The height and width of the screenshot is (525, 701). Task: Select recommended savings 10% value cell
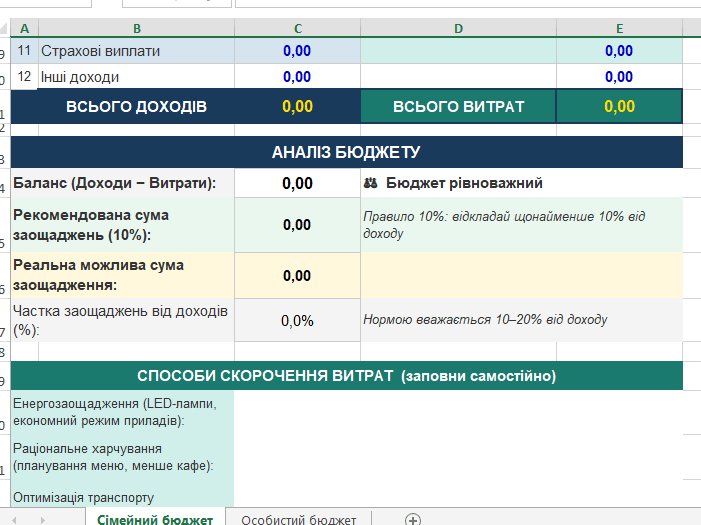pyautogui.click(x=298, y=225)
